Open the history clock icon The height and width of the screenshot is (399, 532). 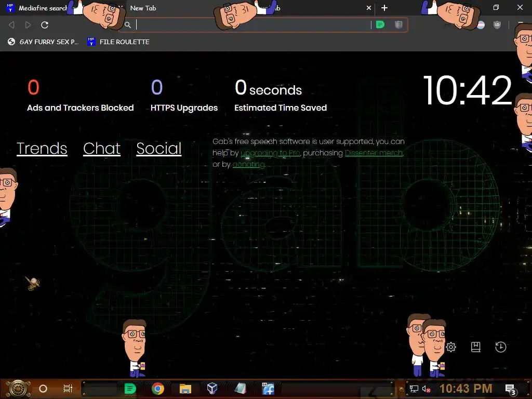click(x=500, y=347)
